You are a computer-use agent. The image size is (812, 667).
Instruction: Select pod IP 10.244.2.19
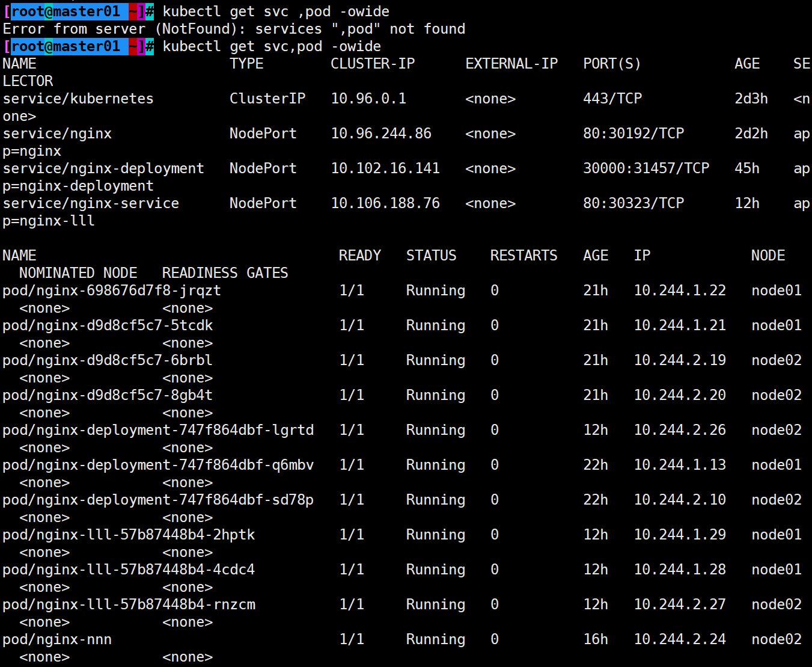680,360
